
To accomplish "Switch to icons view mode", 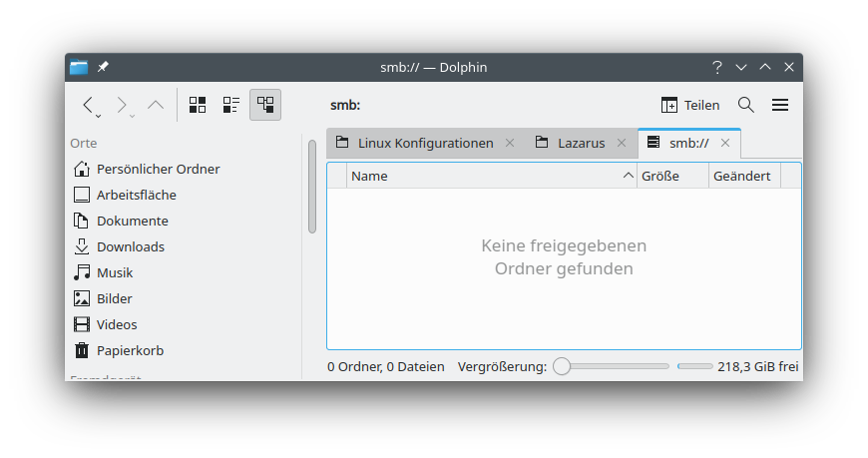I will pyautogui.click(x=198, y=105).
